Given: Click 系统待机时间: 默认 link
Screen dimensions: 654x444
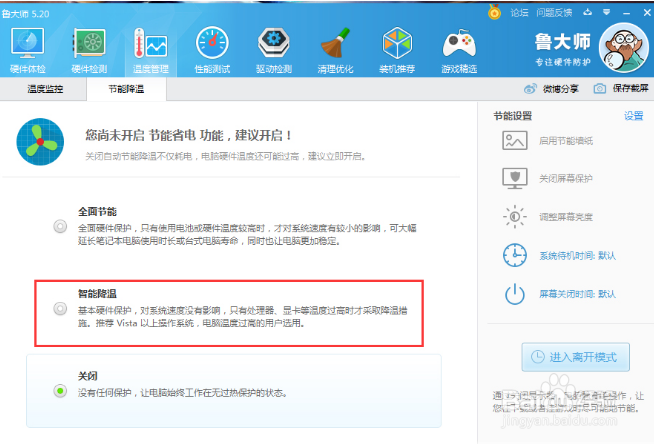Looking at the screenshot, I should click(x=577, y=256).
